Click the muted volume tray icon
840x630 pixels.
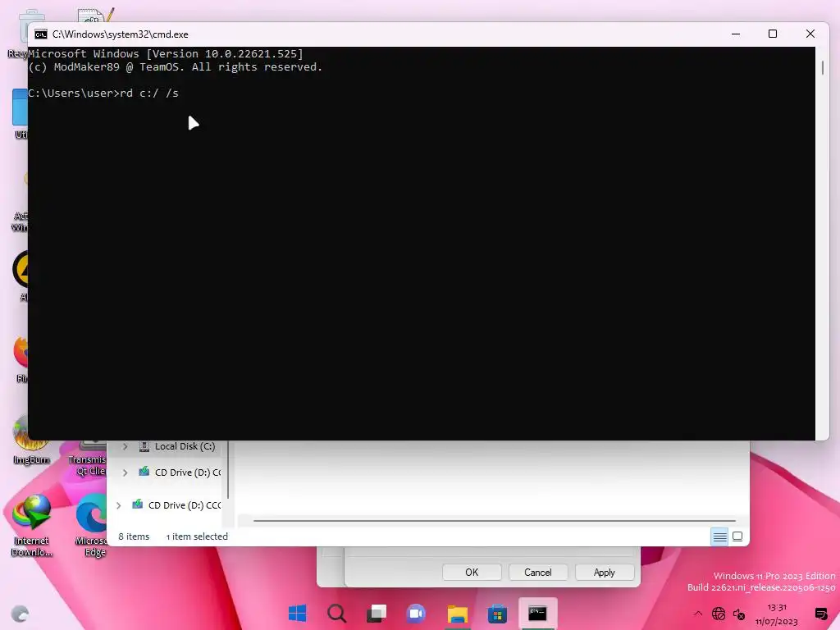coord(739,614)
